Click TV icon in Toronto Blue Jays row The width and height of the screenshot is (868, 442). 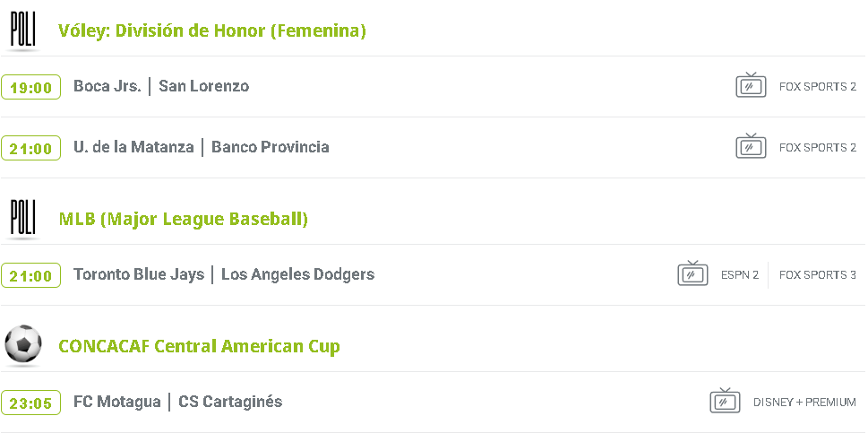[x=692, y=274]
